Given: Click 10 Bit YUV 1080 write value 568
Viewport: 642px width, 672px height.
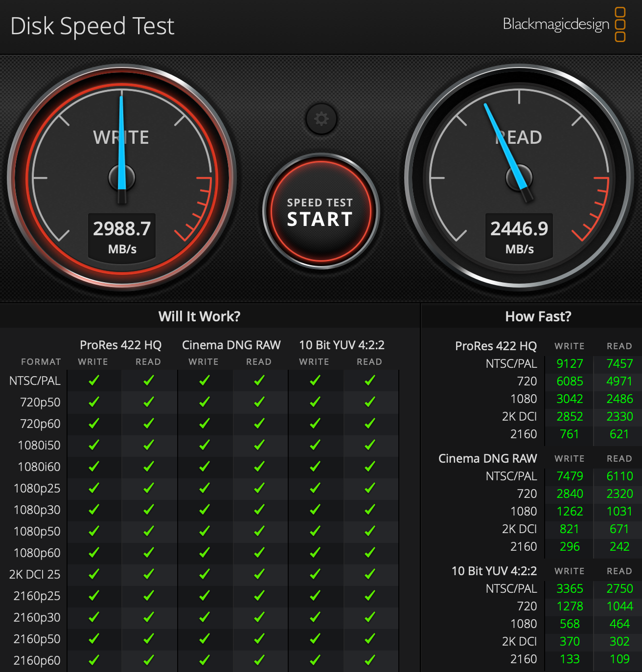Looking at the screenshot, I should click(x=570, y=624).
